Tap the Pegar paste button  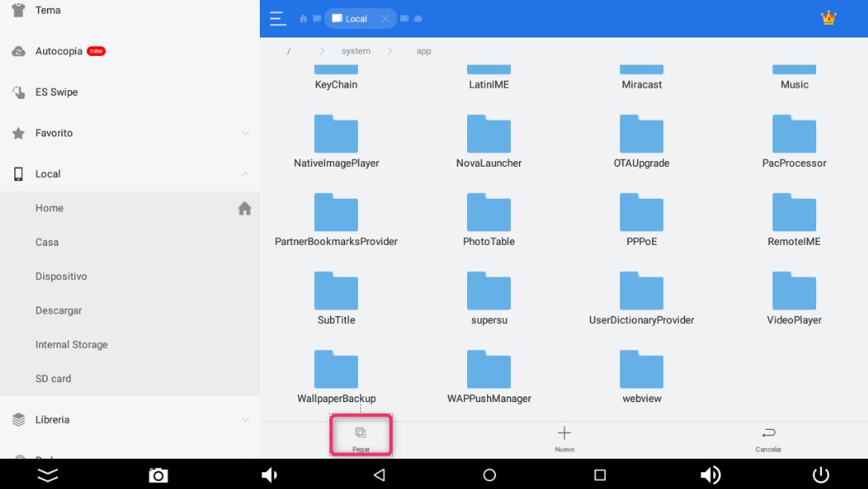(x=361, y=436)
